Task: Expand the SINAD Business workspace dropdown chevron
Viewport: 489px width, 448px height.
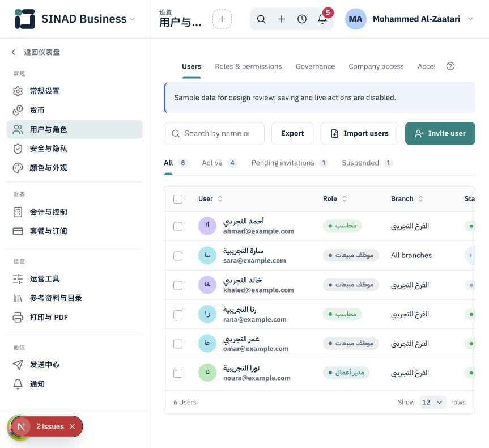Action: 132,19
